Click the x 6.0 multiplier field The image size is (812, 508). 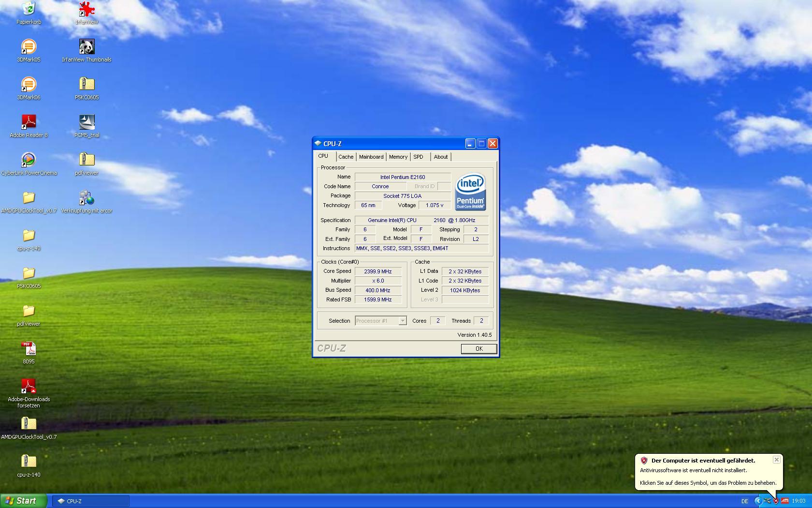[x=378, y=281]
